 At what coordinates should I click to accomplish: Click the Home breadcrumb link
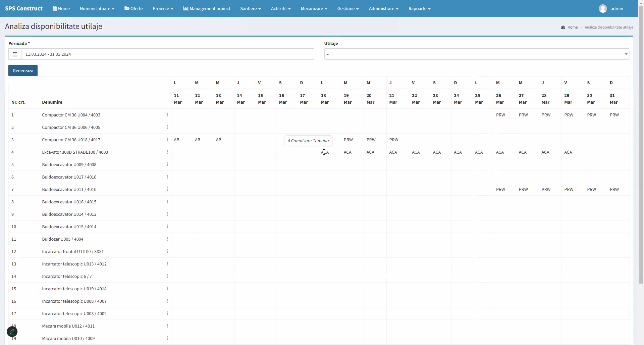[x=572, y=27]
